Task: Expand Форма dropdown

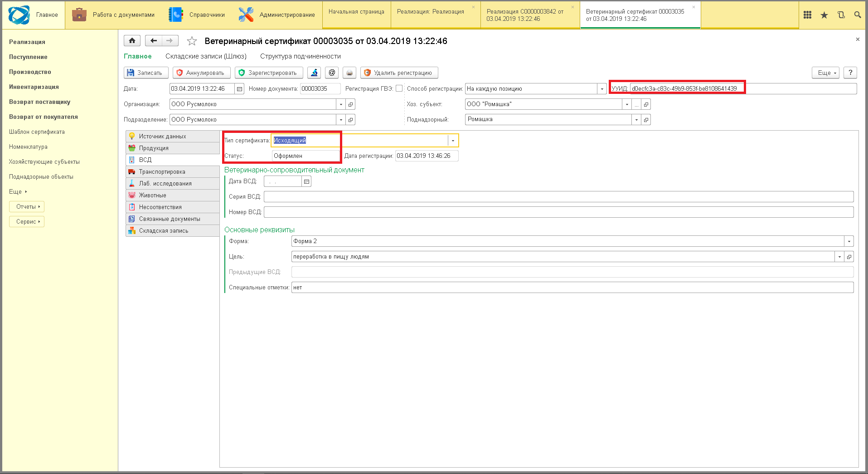Action: click(x=849, y=241)
